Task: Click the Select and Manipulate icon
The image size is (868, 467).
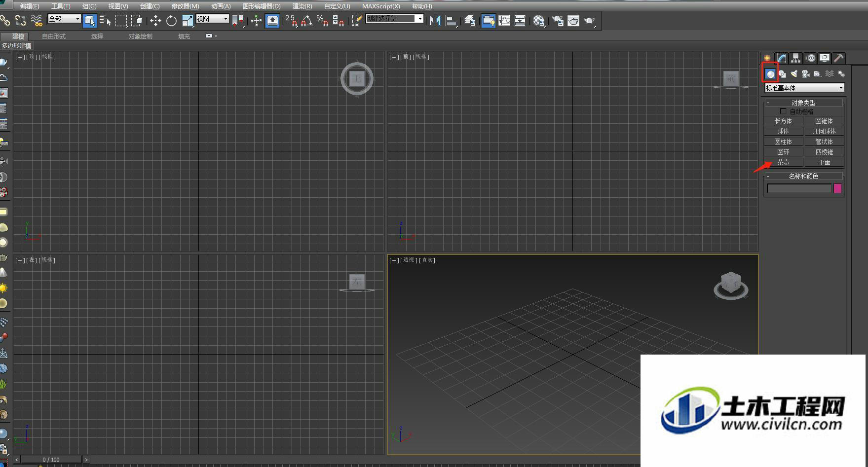Action: (256, 20)
